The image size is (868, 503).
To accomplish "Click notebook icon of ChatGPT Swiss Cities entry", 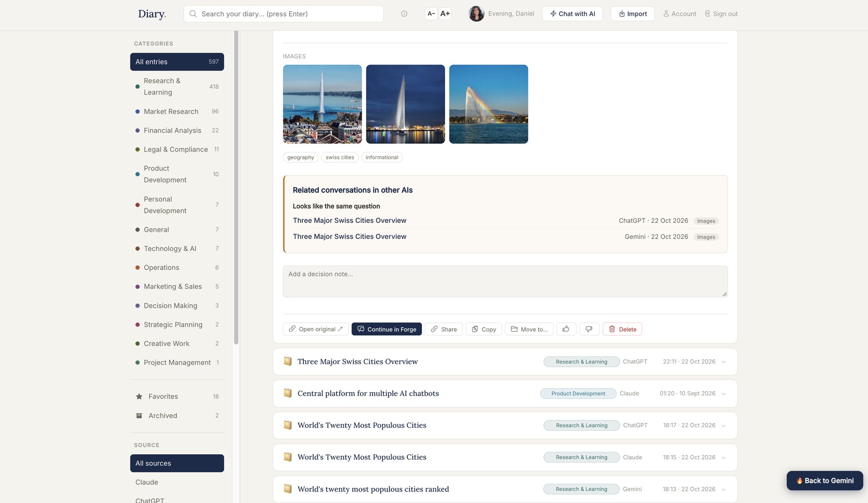I will click(x=288, y=361).
